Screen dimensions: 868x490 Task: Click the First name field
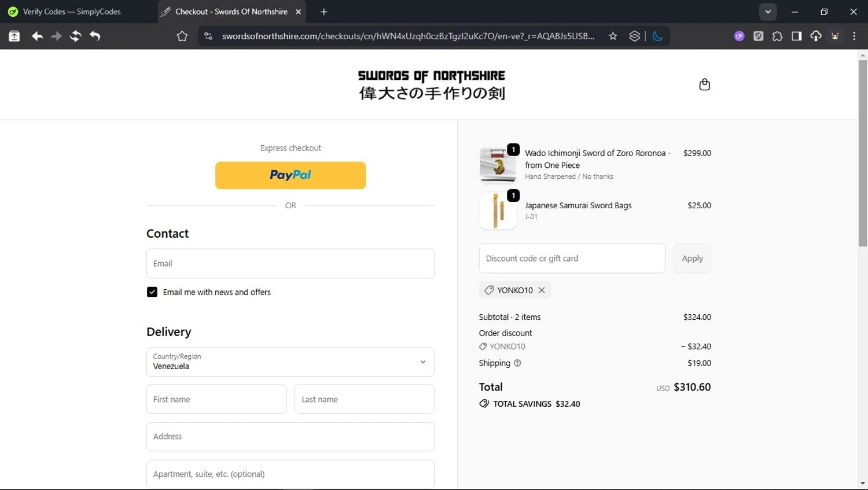pyautogui.click(x=216, y=399)
